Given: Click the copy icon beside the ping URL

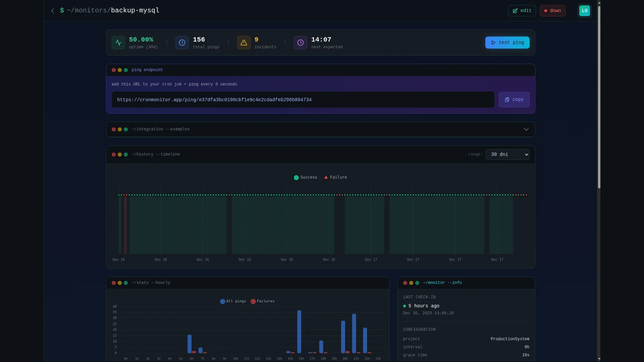Looking at the screenshot, I should point(506,100).
